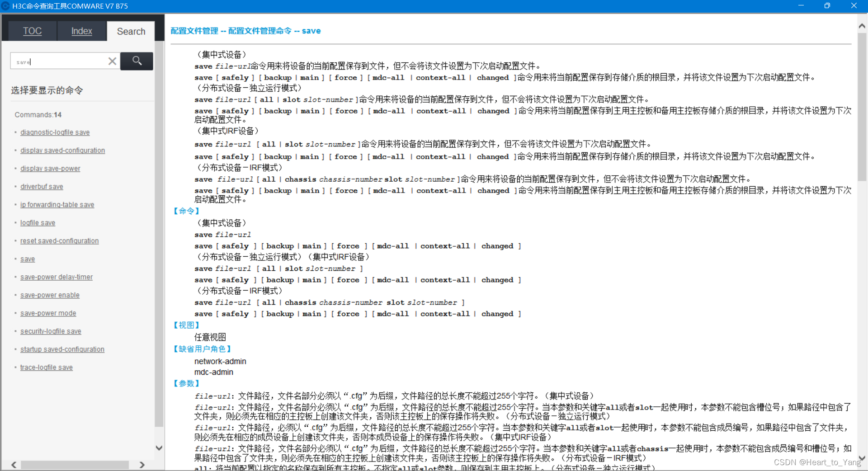
Task: Open the plain save command link
Action: 28,259
